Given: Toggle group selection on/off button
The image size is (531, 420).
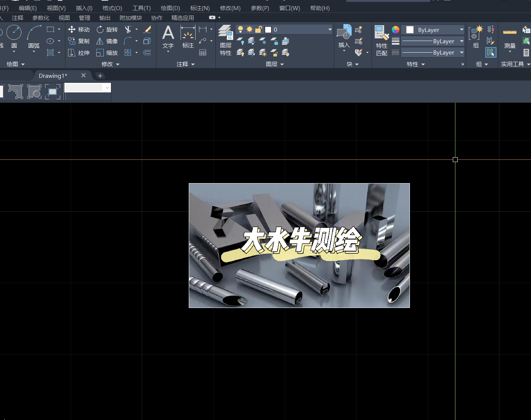Looking at the screenshot, I should tap(491, 53).
